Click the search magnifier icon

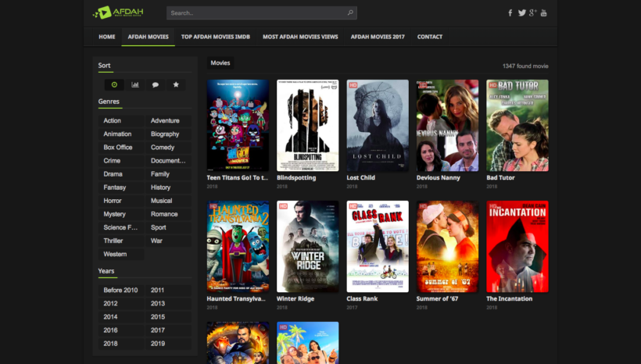click(x=350, y=12)
